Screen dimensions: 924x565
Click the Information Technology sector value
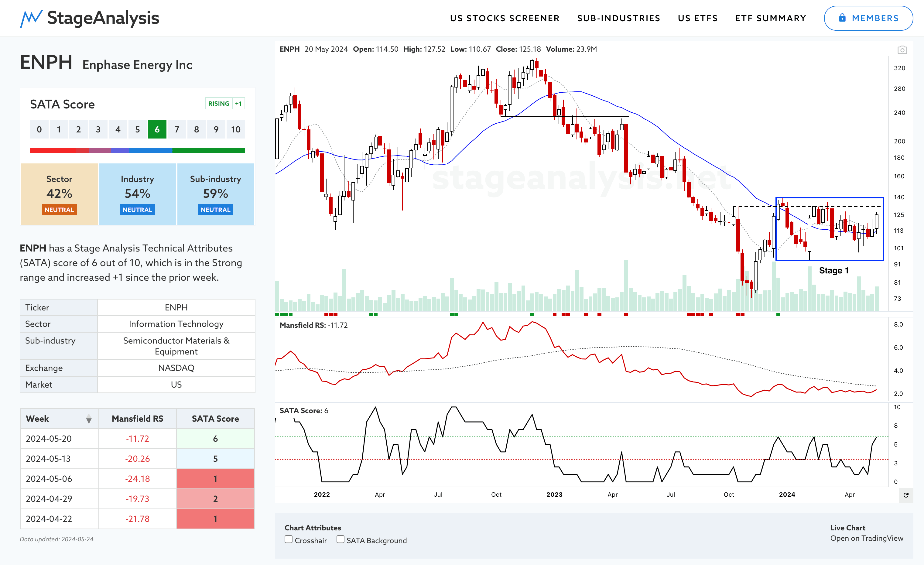176,324
